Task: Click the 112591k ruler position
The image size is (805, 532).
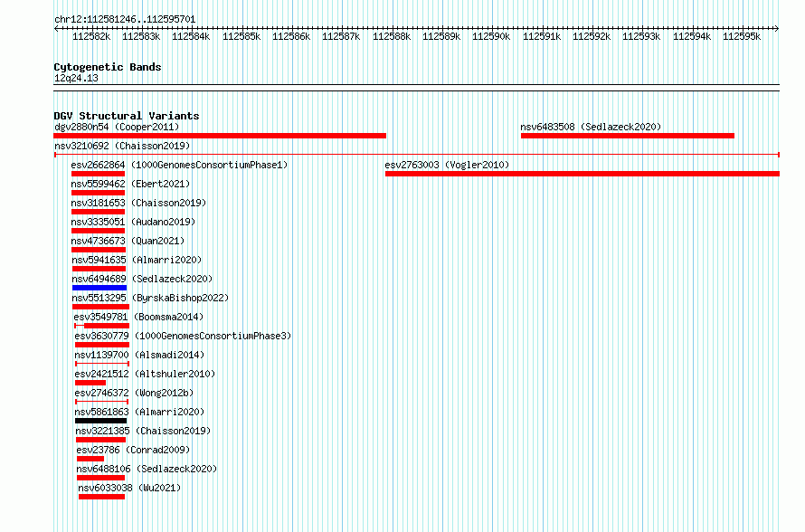Action: 542,36
